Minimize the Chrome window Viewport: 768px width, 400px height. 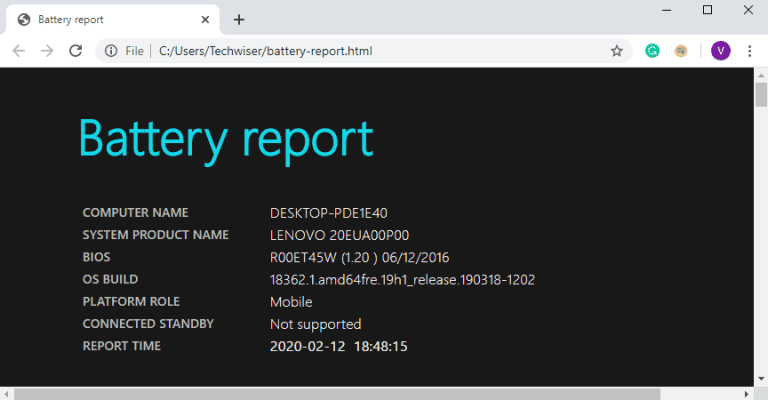tap(667, 10)
